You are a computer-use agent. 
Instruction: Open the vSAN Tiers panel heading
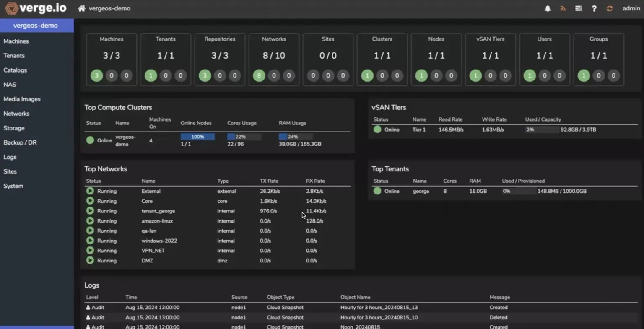(x=389, y=107)
